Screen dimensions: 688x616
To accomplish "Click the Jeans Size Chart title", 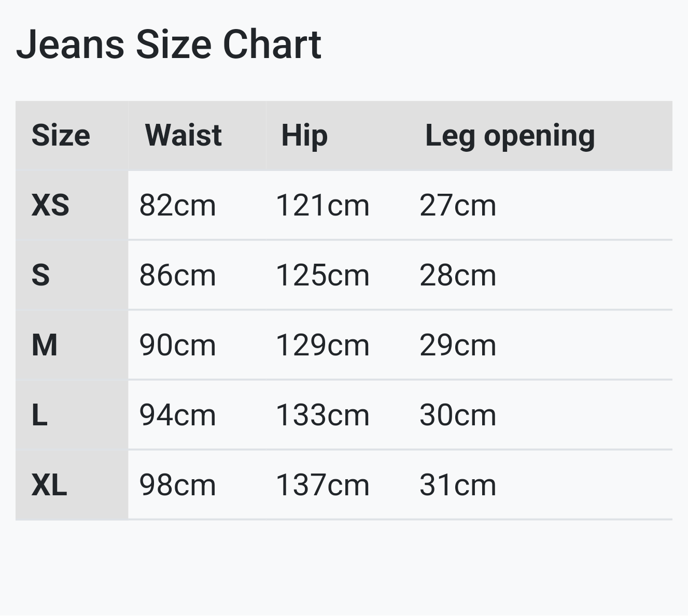I will tap(169, 45).
